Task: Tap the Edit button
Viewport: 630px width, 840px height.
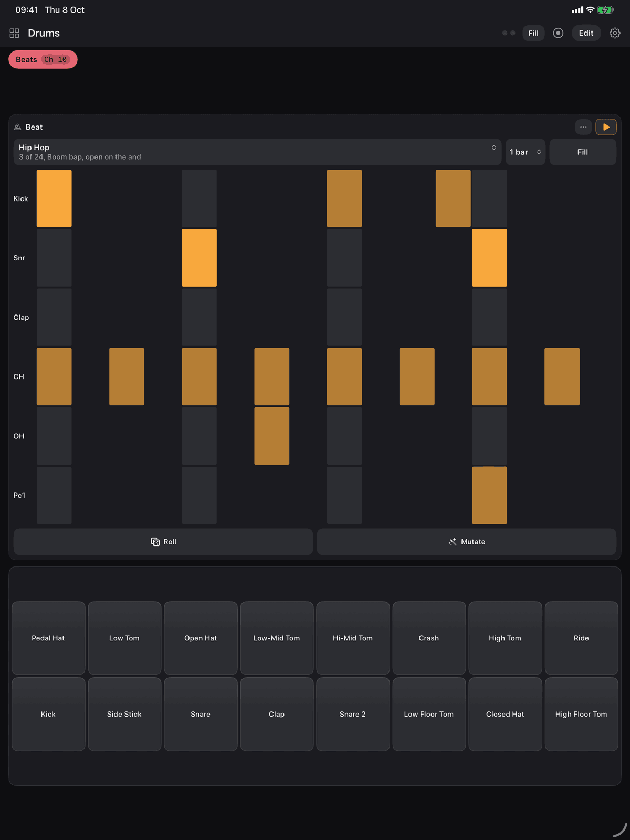Action: pos(586,33)
